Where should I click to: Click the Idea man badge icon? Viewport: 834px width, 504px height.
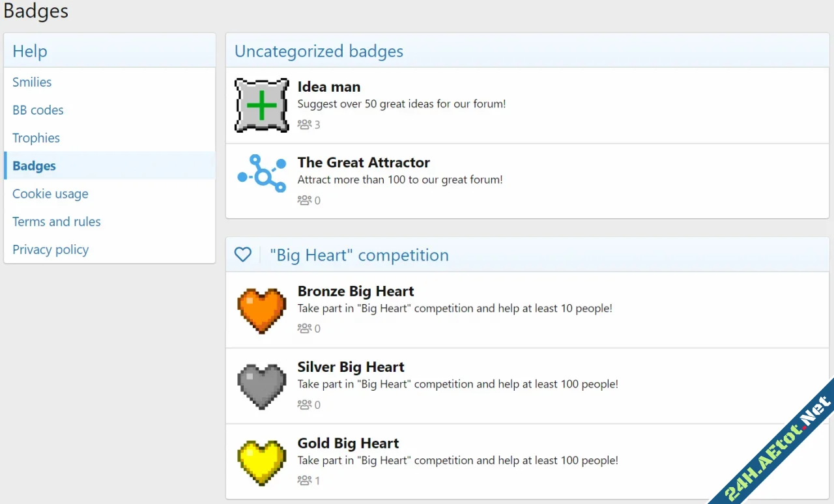click(x=261, y=105)
